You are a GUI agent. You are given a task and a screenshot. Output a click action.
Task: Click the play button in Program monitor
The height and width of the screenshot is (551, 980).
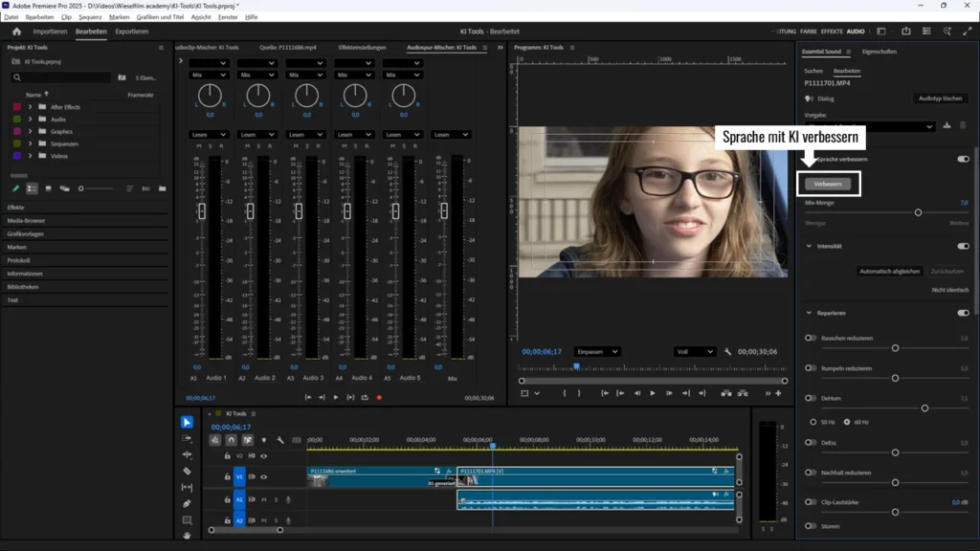[653, 393]
